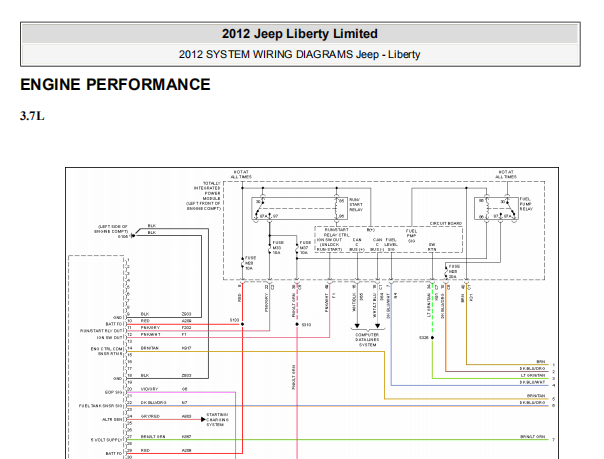The image size is (604, 459).
Task: Click 'HOT AT ALL TIMES' above fuel pump relay
Action: [506, 174]
